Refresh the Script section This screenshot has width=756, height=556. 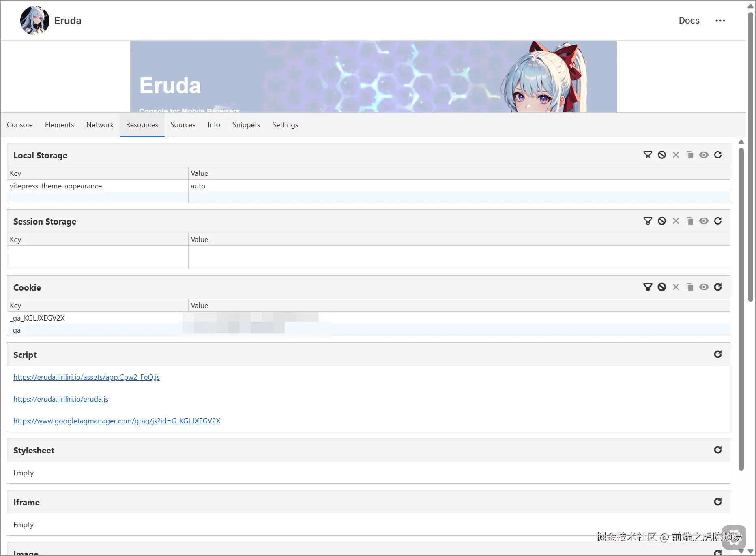point(718,354)
